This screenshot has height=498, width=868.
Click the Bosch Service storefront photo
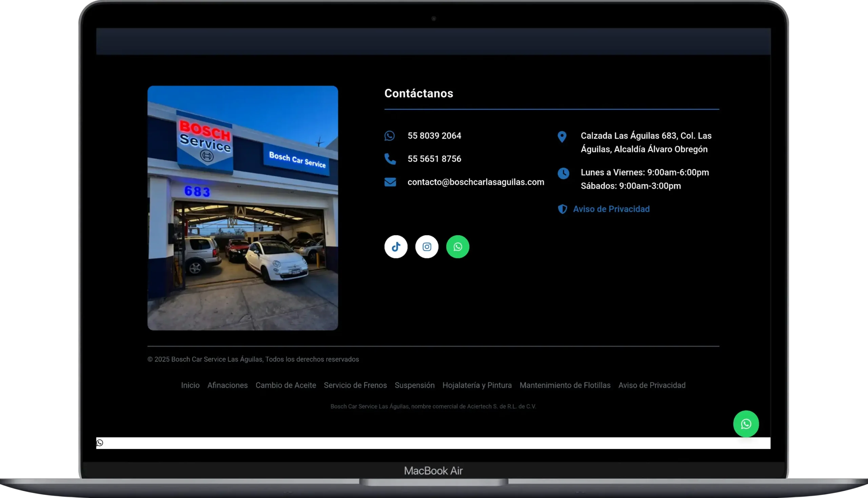click(x=242, y=208)
